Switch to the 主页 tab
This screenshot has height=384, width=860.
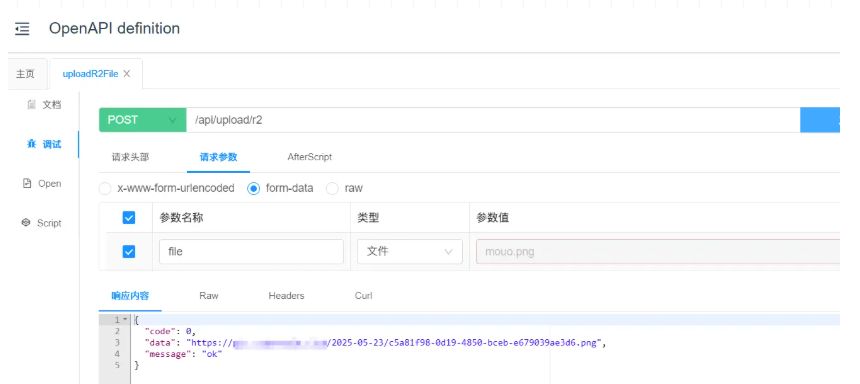25,74
